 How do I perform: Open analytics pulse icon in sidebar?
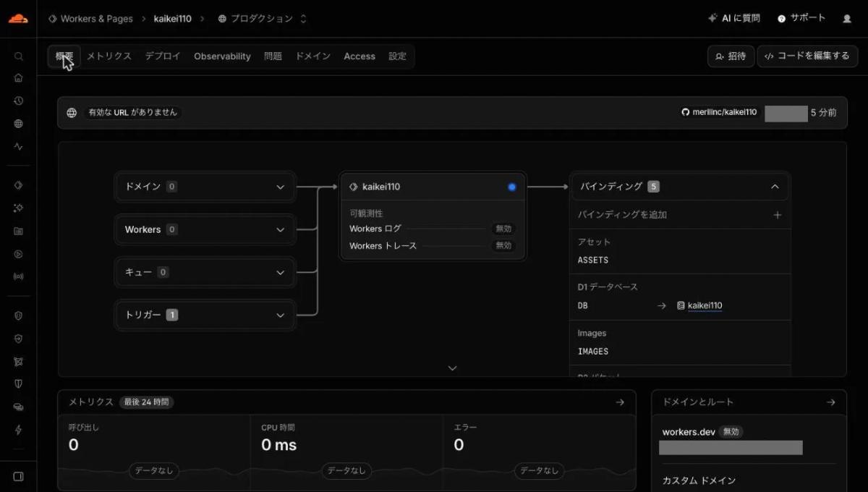click(19, 146)
